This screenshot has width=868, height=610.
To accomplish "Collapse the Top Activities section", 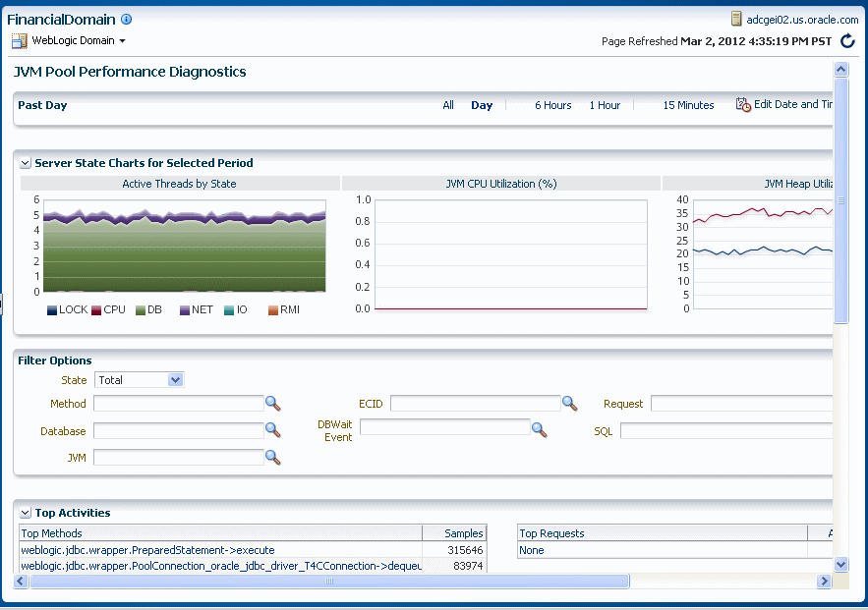I will (x=25, y=513).
